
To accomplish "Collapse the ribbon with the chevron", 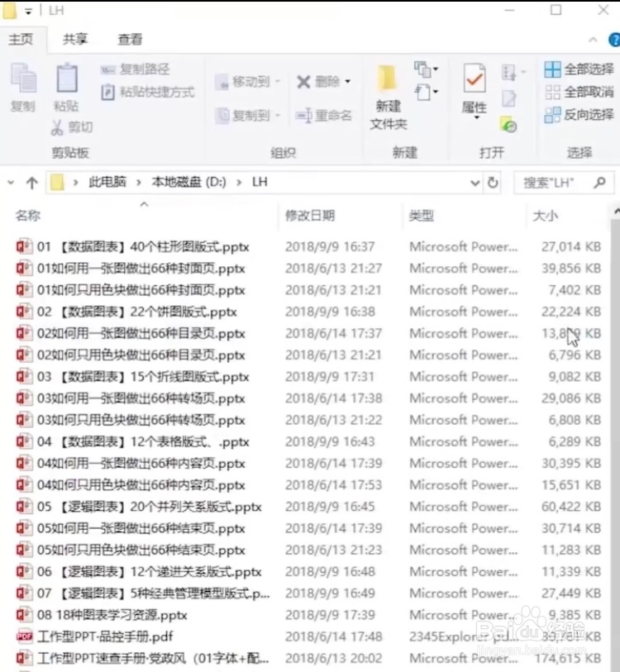I will click(x=593, y=40).
